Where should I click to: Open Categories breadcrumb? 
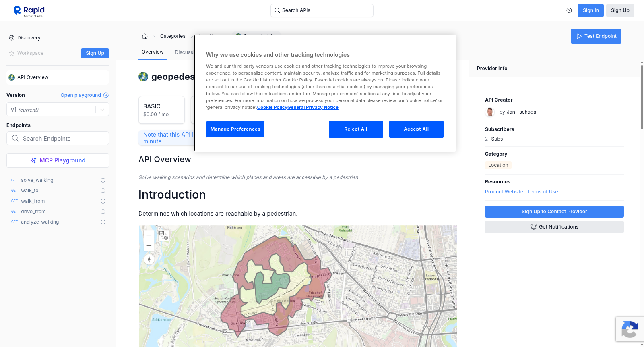(173, 36)
